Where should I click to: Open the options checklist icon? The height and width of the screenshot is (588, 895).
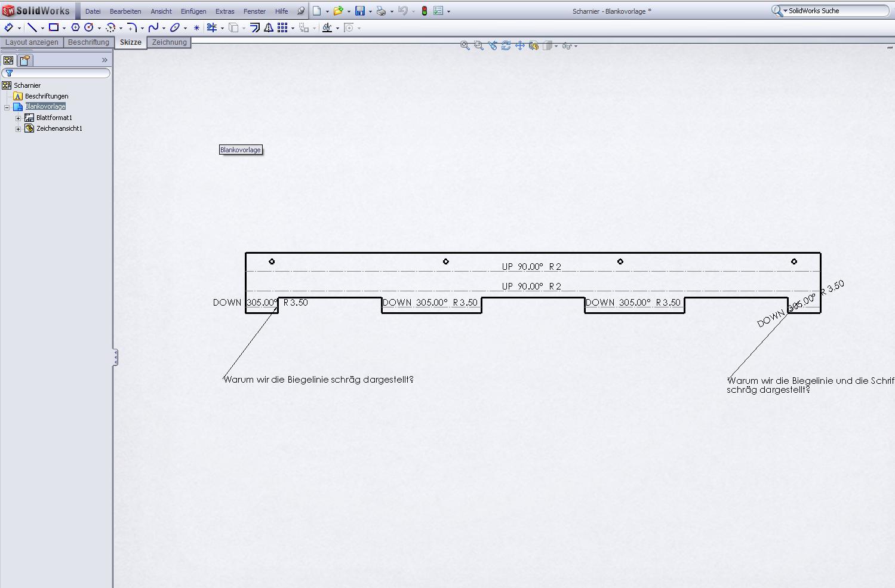[x=438, y=11]
